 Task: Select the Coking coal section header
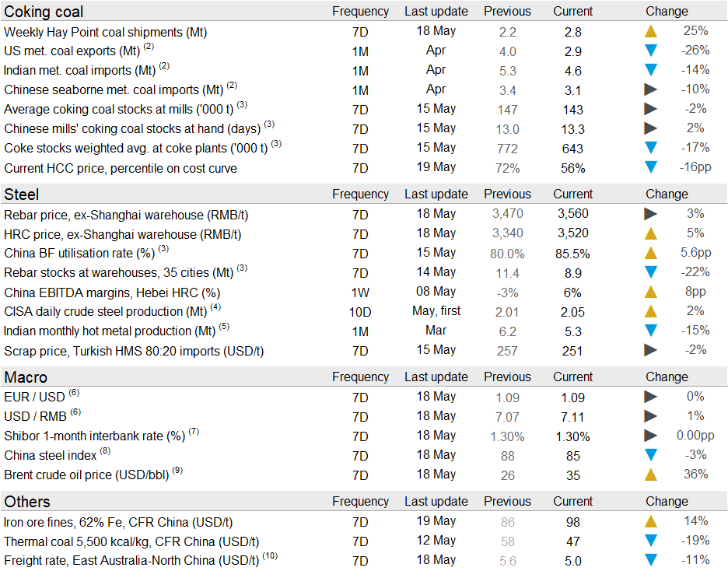coord(44,12)
